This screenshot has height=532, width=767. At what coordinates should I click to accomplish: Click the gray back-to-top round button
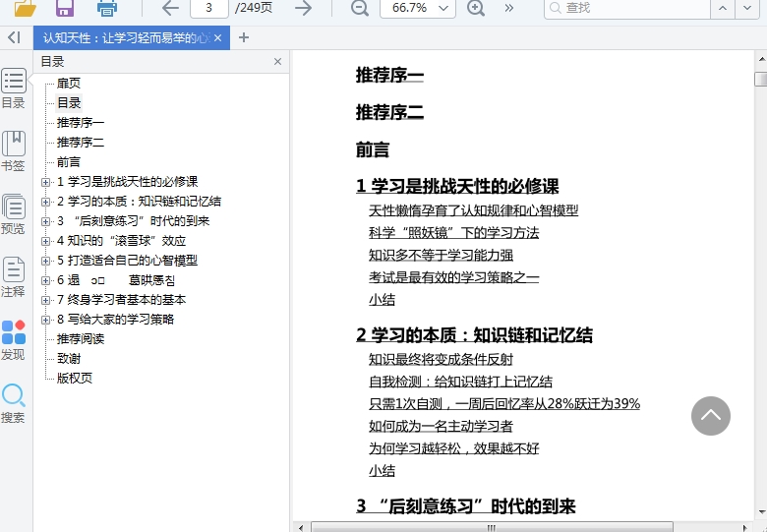click(711, 416)
